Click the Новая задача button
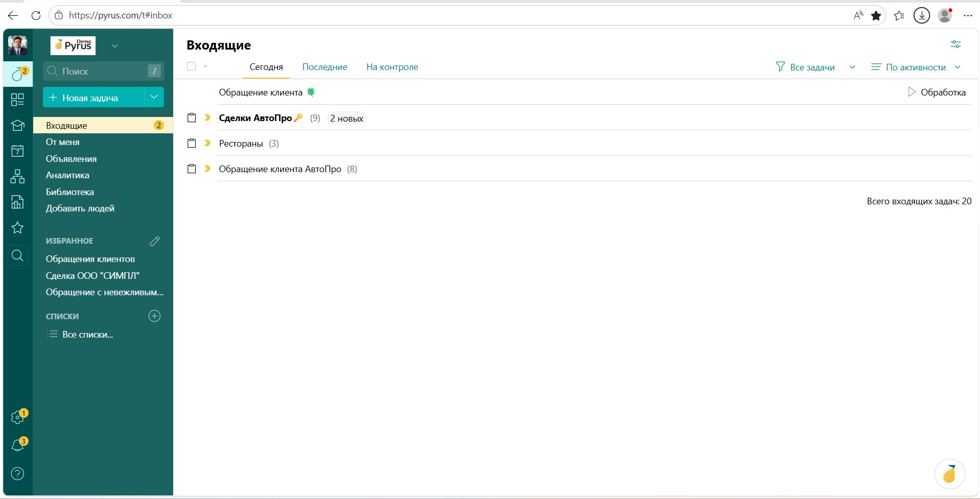This screenshot has width=980, height=499. pyautogui.click(x=93, y=98)
